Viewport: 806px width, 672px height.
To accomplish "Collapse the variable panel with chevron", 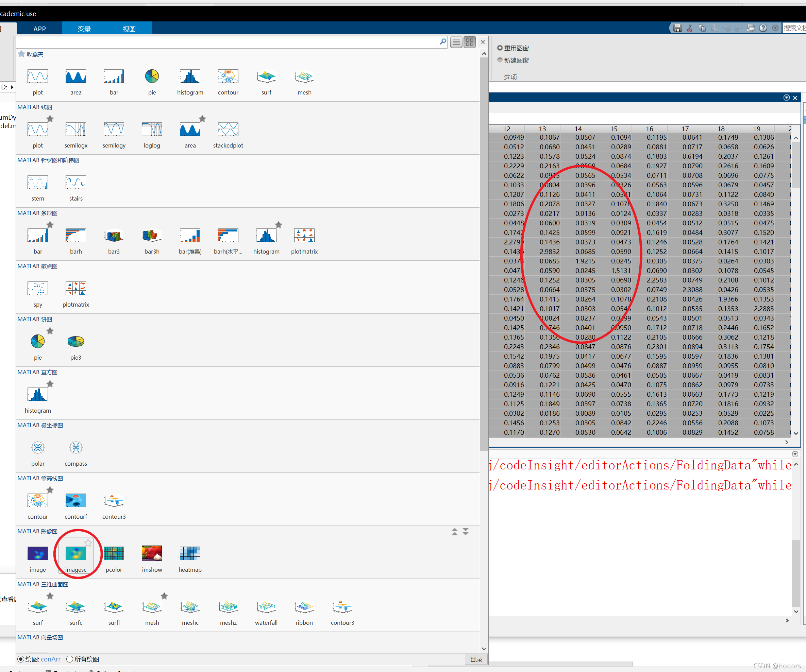I will click(x=787, y=98).
